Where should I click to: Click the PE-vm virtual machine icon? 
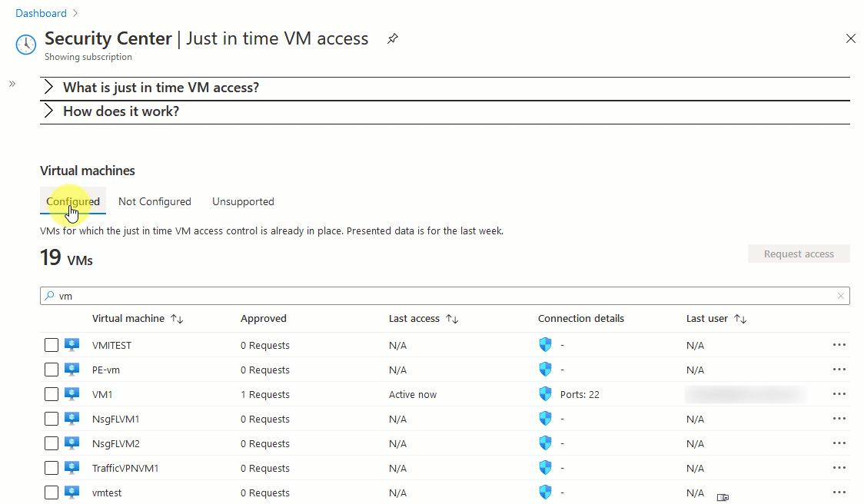[72, 370]
